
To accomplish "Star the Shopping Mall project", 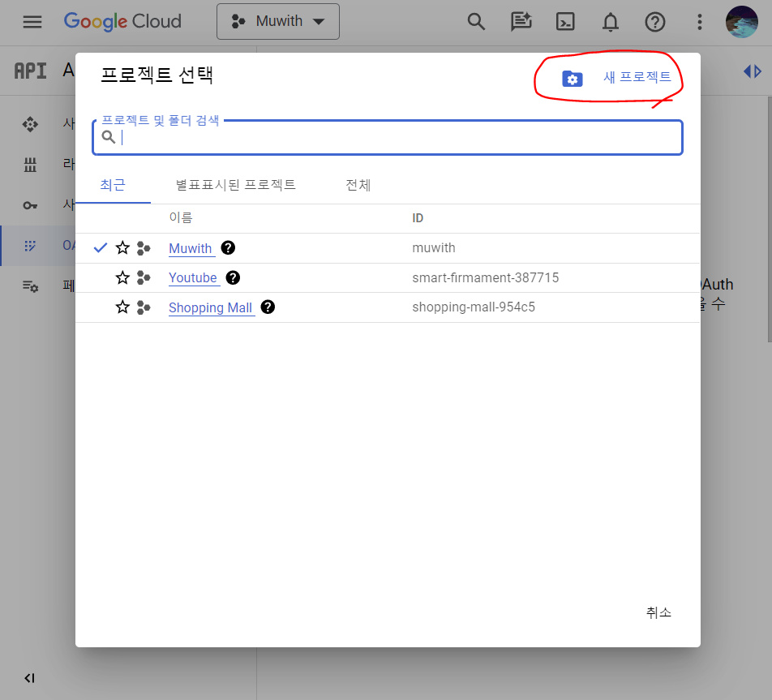I will pyautogui.click(x=122, y=307).
